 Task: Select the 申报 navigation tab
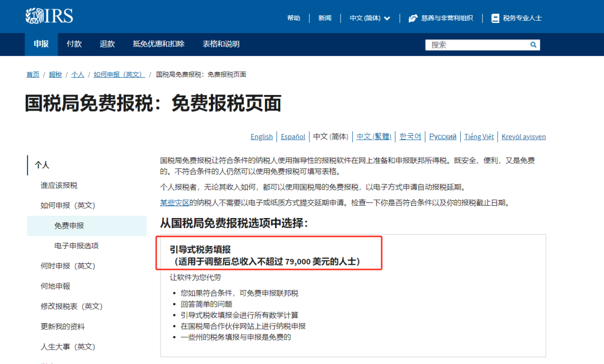coord(41,44)
